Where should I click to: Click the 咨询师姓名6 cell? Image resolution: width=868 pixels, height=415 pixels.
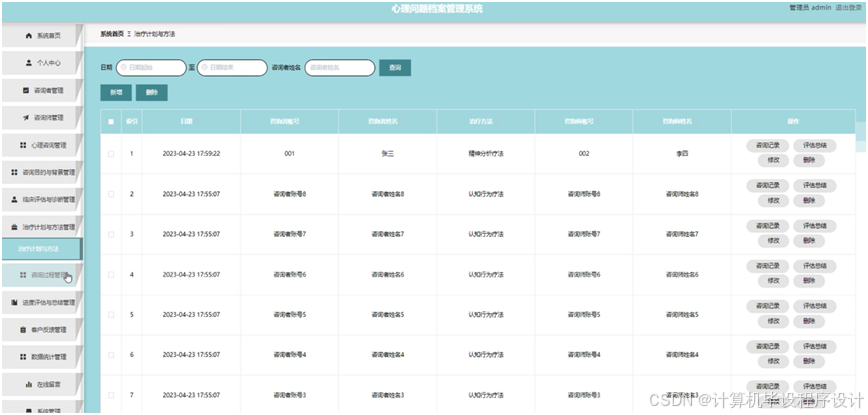(681, 274)
